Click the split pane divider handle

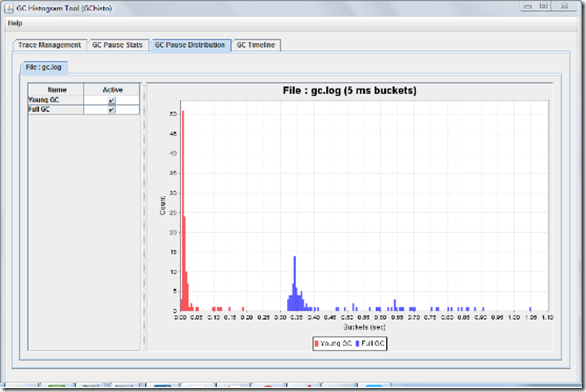[x=144, y=217]
